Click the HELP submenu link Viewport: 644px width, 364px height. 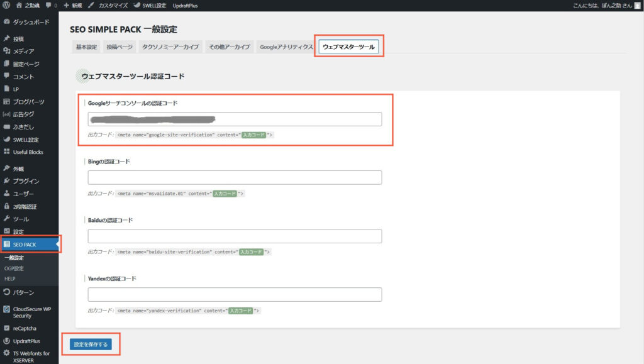coord(10,278)
